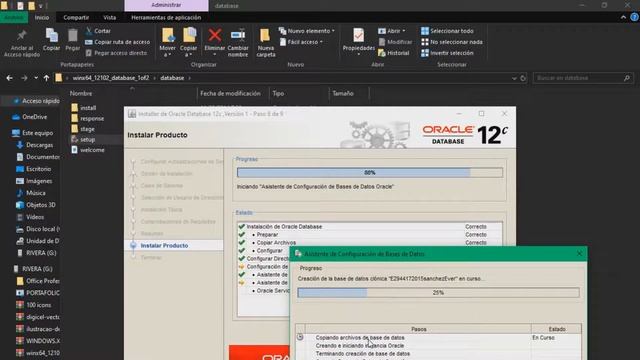Click the Buscar en database field

click(583, 78)
